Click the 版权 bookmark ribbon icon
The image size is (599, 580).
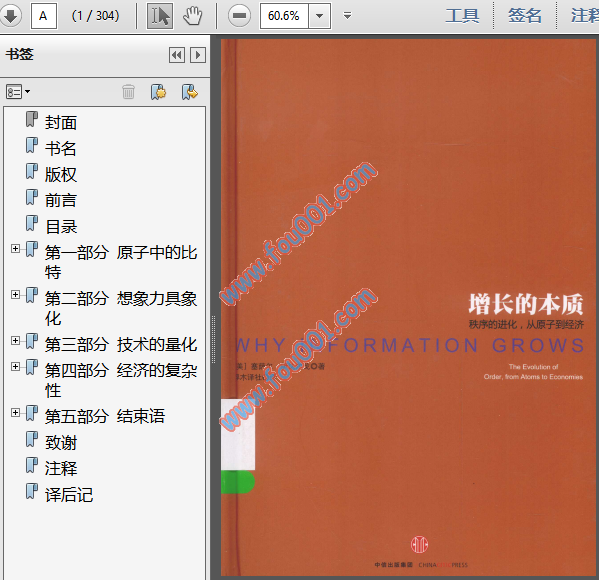32,171
